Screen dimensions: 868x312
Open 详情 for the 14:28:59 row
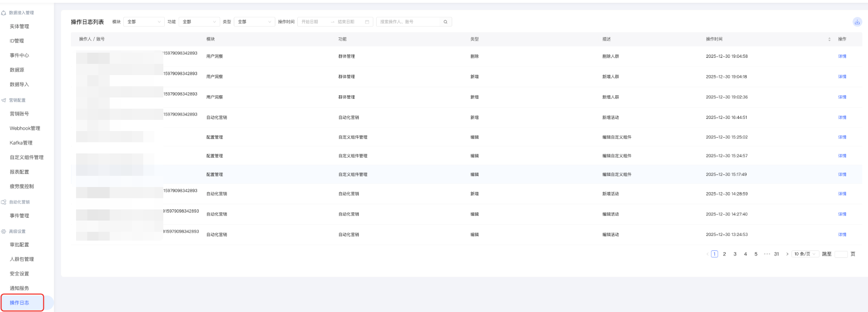click(x=842, y=194)
